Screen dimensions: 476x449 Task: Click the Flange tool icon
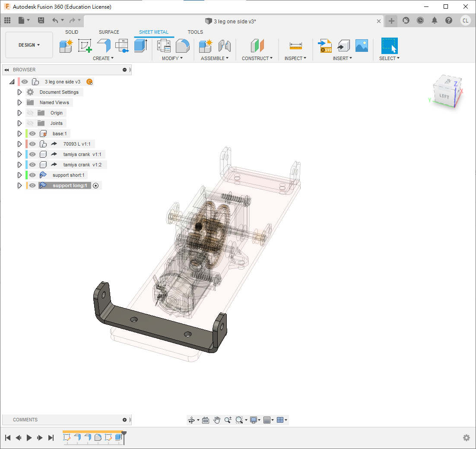(104, 45)
